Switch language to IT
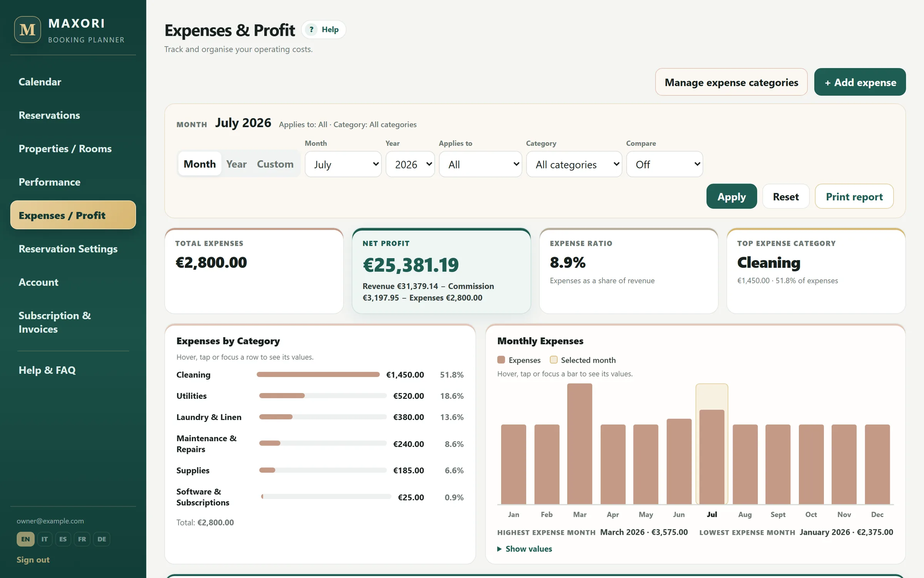The height and width of the screenshot is (578, 924). (45, 539)
